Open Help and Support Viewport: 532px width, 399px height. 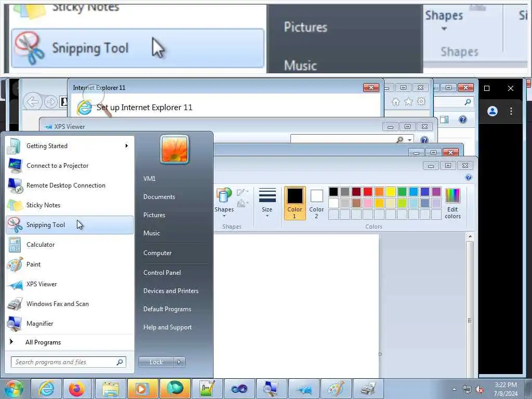click(167, 327)
